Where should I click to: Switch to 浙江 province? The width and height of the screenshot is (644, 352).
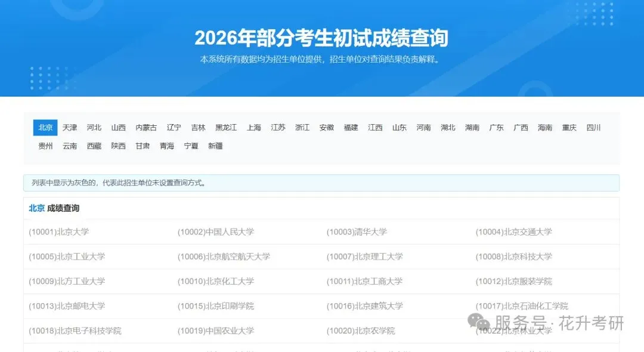point(302,128)
